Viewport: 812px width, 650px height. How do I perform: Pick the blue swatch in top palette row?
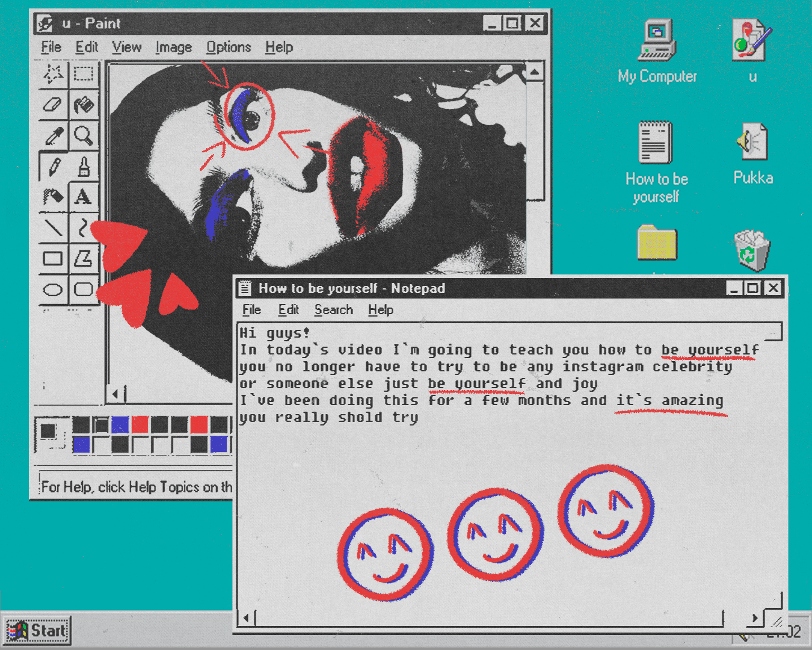(120, 425)
